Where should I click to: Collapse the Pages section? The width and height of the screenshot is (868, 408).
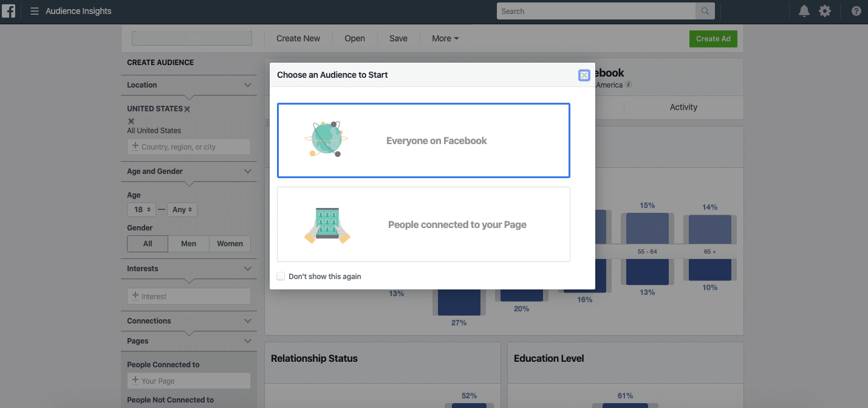click(247, 341)
